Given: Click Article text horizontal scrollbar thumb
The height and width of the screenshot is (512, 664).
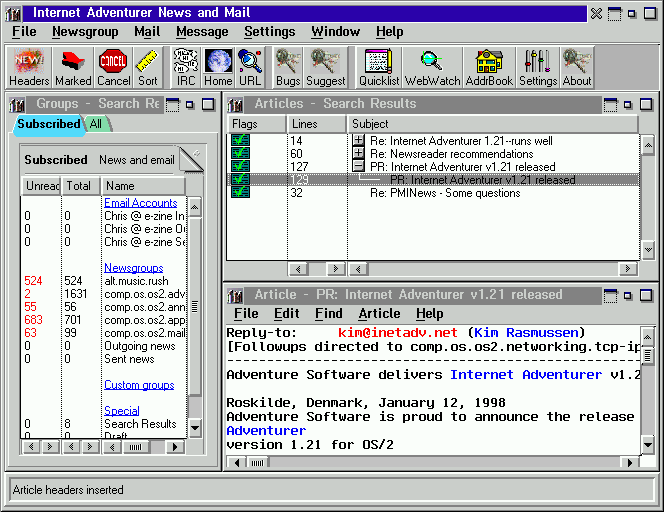Looking at the screenshot, I should 257,463.
